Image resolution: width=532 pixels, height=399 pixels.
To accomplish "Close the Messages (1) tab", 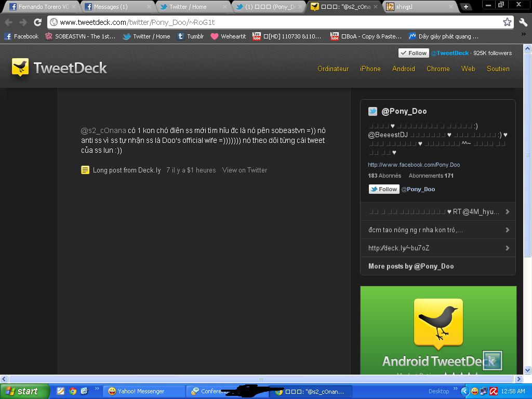I will pyautogui.click(x=149, y=7).
